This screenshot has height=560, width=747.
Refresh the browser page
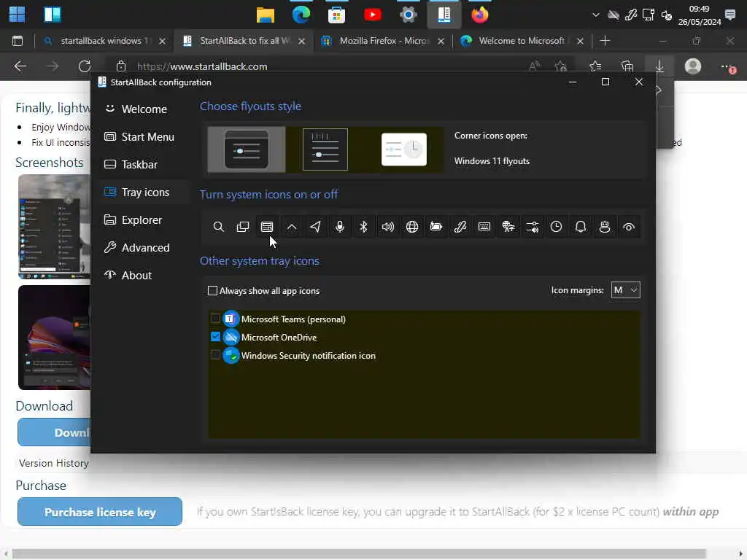tap(85, 66)
